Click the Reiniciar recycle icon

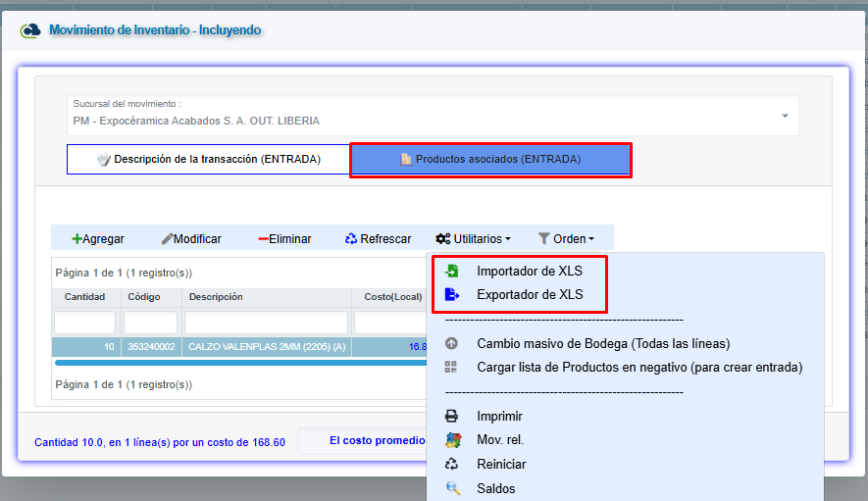click(451, 465)
